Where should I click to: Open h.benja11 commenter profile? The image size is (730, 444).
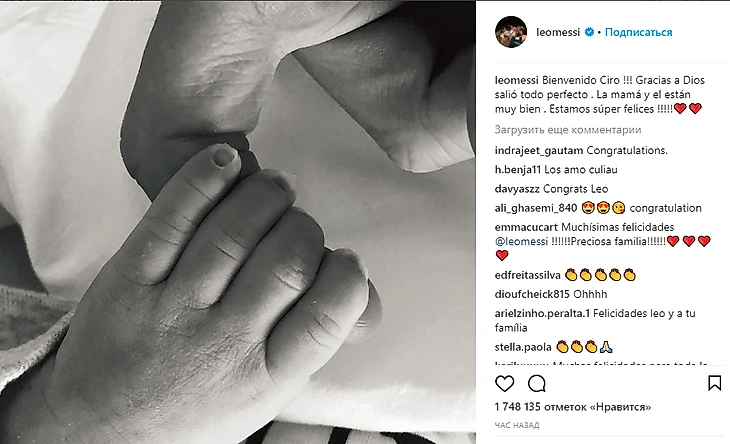coord(518,170)
